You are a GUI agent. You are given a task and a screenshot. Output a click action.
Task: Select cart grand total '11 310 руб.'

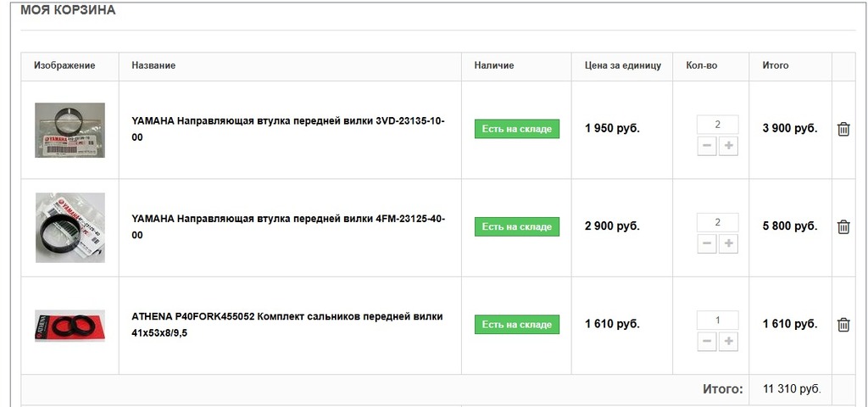coord(793,389)
